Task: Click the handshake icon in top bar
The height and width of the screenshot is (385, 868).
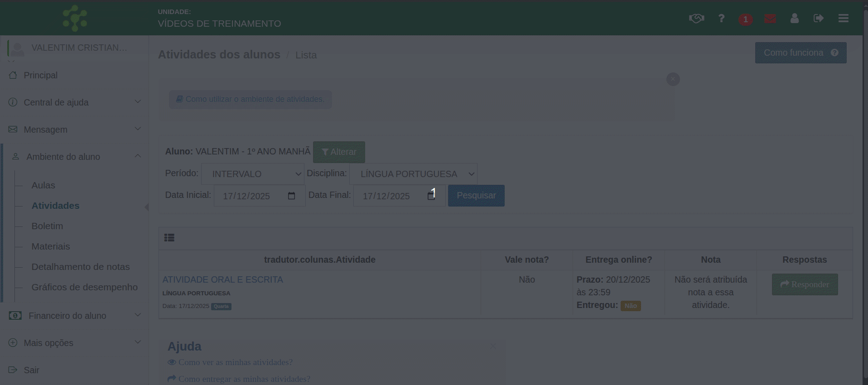Action: pyautogui.click(x=696, y=19)
